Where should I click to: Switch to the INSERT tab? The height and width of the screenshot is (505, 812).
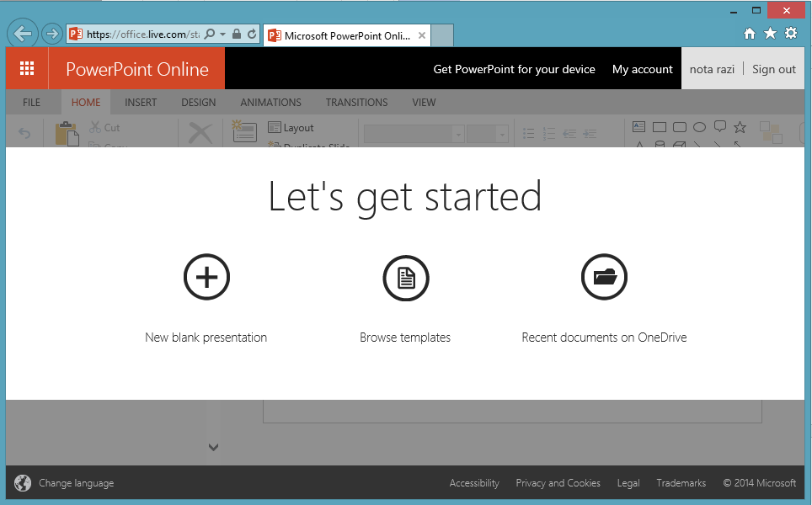[141, 103]
